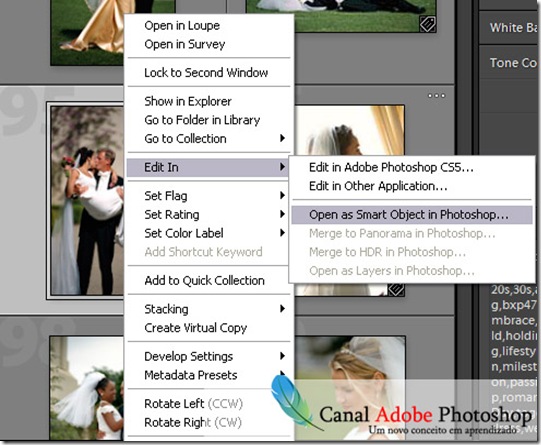Open the Edit In submenu
Image resolution: width=541 pixels, height=445 pixels.
click(x=208, y=167)
